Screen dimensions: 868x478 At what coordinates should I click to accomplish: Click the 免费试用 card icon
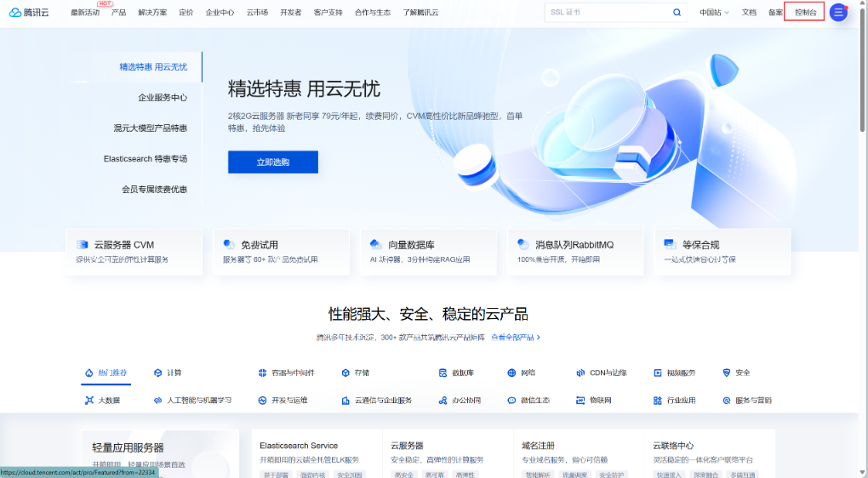click(229, 244)
